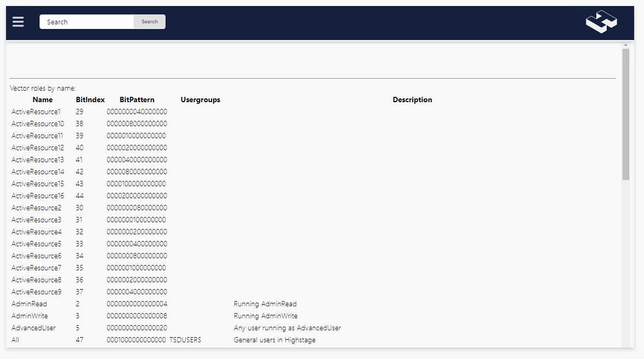The height and width of the screenshot is (359, 644).
Task: Select the AdvancedUser name cell
Action: click(x=34, y=328)
